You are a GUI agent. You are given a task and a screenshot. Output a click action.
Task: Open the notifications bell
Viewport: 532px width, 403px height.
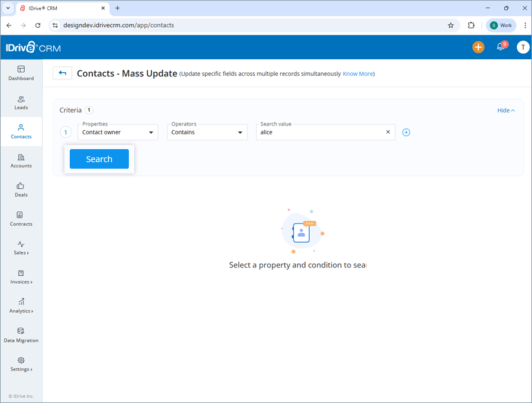click(500, 46)
